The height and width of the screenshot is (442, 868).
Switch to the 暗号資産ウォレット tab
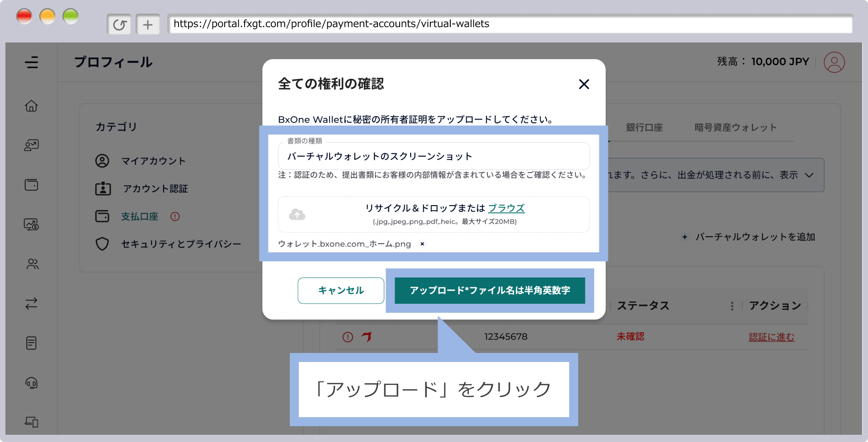point(736,127)
